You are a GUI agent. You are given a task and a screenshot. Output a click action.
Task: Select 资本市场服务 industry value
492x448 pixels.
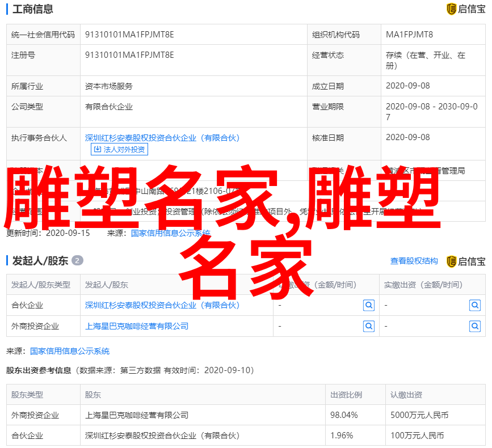(x=109, y=86)
